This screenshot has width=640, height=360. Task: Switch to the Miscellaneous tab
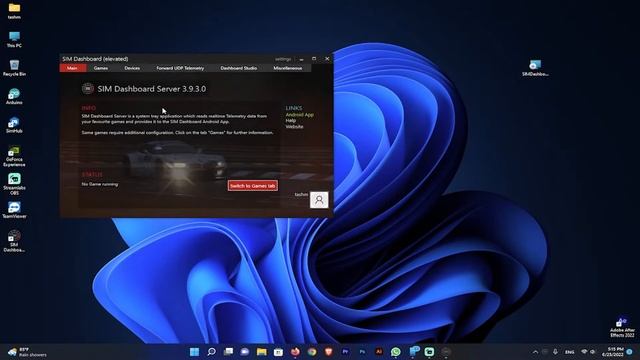[288, 68]
